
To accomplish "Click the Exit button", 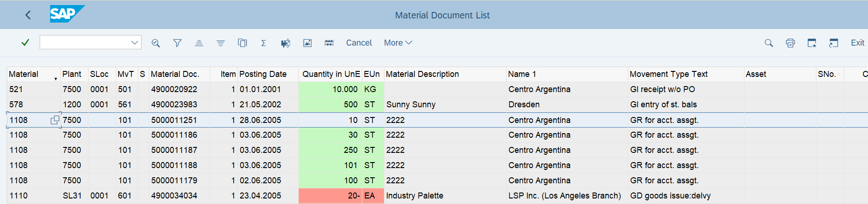I will click(857, 43).
